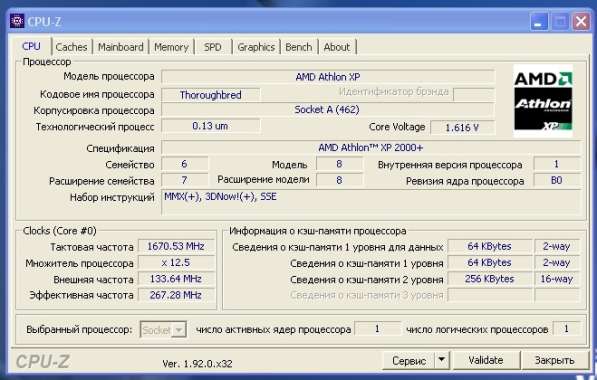Click the MMX(+), 3DNow!(+), SSE instructions field

tap(371, 202)
